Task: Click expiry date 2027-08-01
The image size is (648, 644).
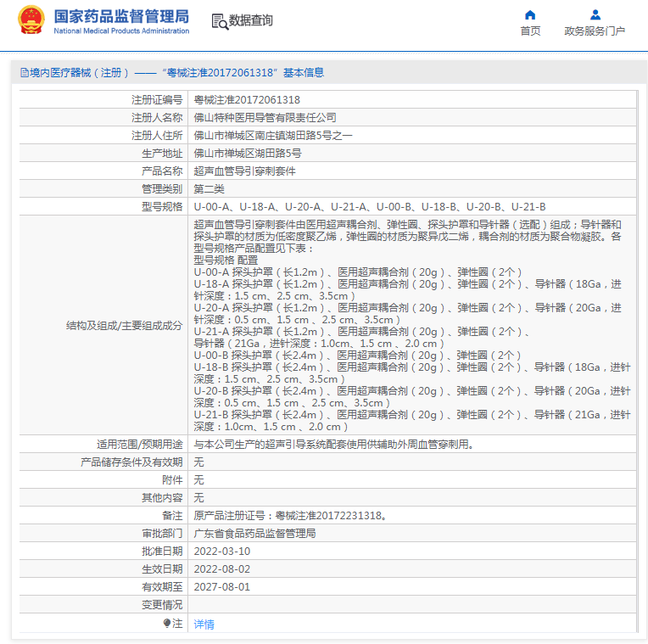Action: point(222,586)
